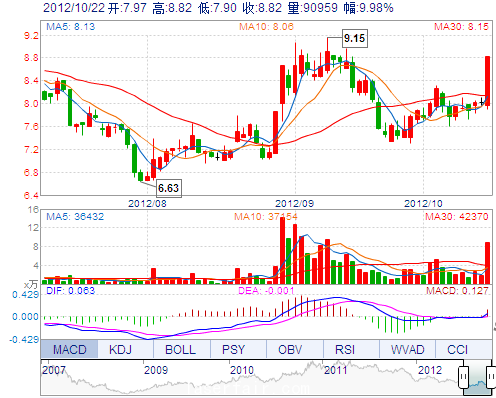Switch to the CCI indicator tab
This screenshot has height=398, width=496.
464,349
